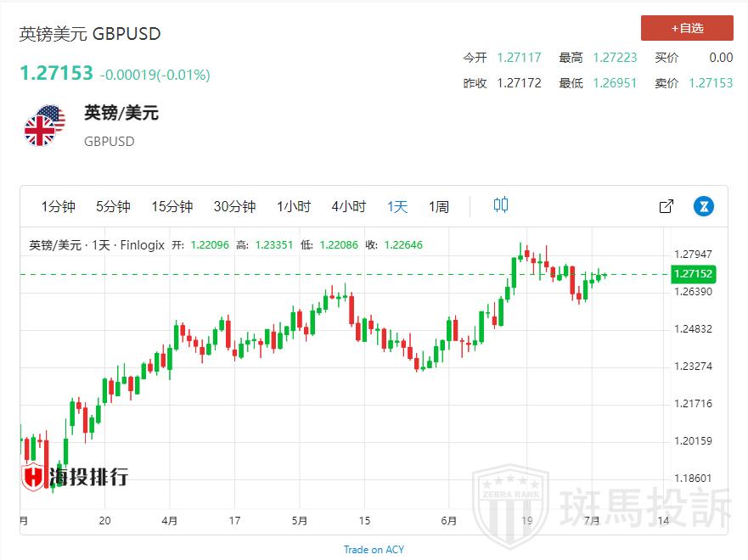The image size is (748, 560).
Task: Select the 1天 daily interval
Action: [x=397, y=206]
